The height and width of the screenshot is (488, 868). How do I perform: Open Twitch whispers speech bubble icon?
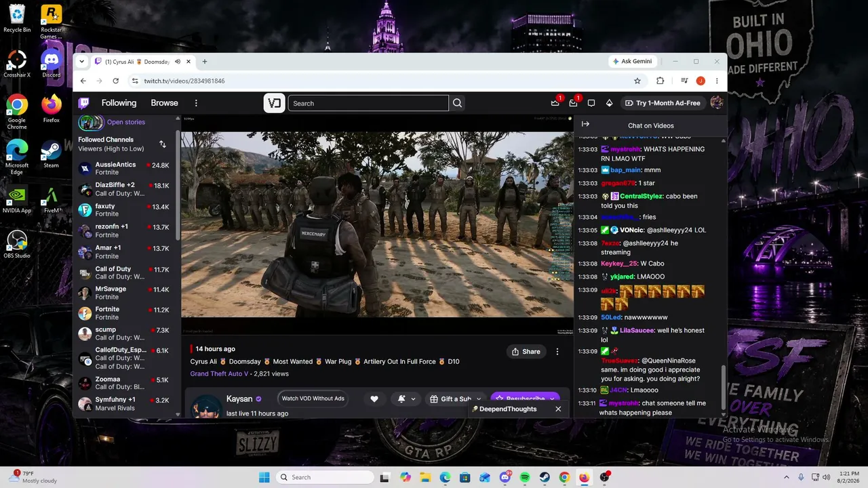pyautogui.click(x=591, y=103)
